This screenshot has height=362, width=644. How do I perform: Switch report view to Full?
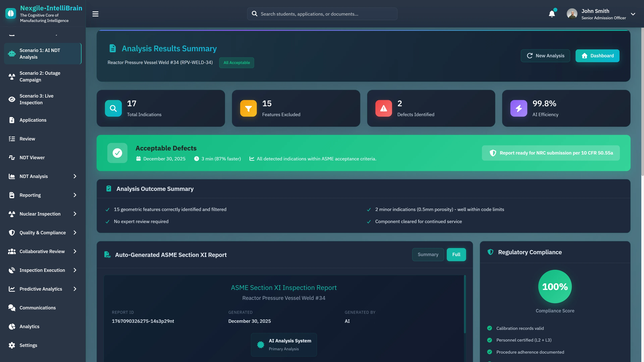(456, 254)
